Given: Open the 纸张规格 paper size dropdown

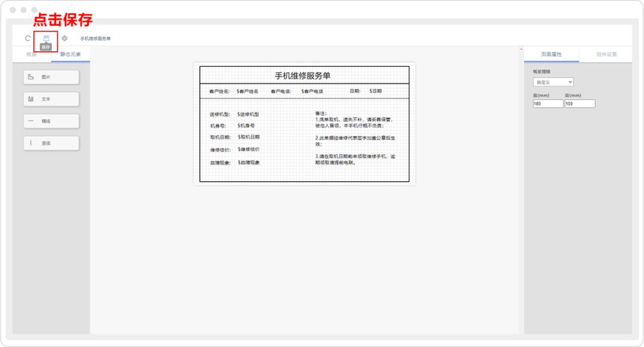Looking at the screenshot, I should tap(555, 82).
